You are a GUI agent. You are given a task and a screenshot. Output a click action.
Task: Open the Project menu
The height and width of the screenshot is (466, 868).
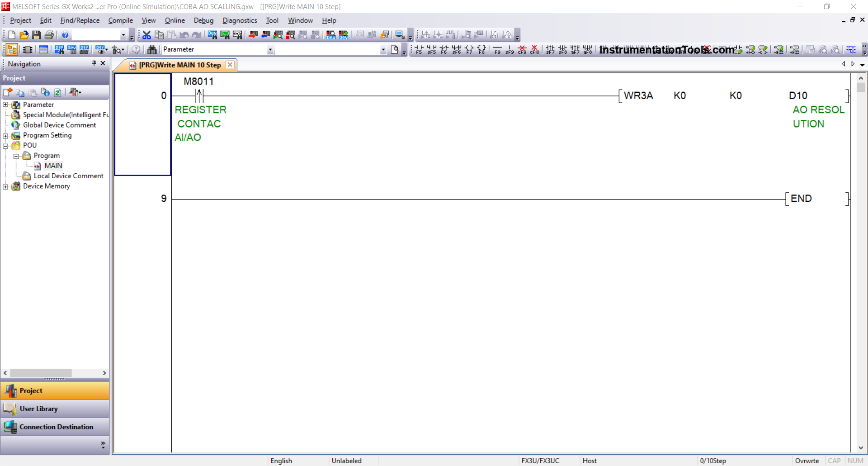coord(20,20)
